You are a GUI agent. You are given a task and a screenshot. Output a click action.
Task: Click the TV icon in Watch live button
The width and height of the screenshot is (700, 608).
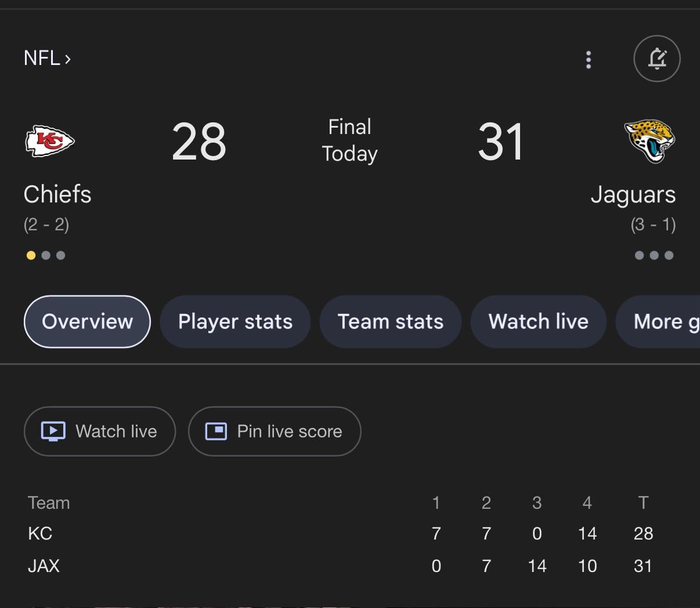pos(53,431)
